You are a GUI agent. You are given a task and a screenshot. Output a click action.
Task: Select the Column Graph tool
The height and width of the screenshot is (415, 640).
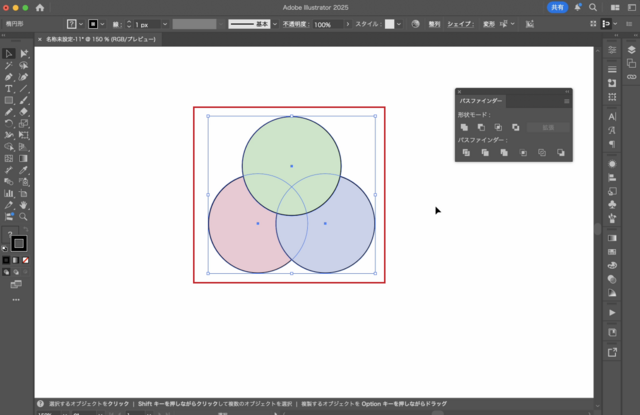9,193
